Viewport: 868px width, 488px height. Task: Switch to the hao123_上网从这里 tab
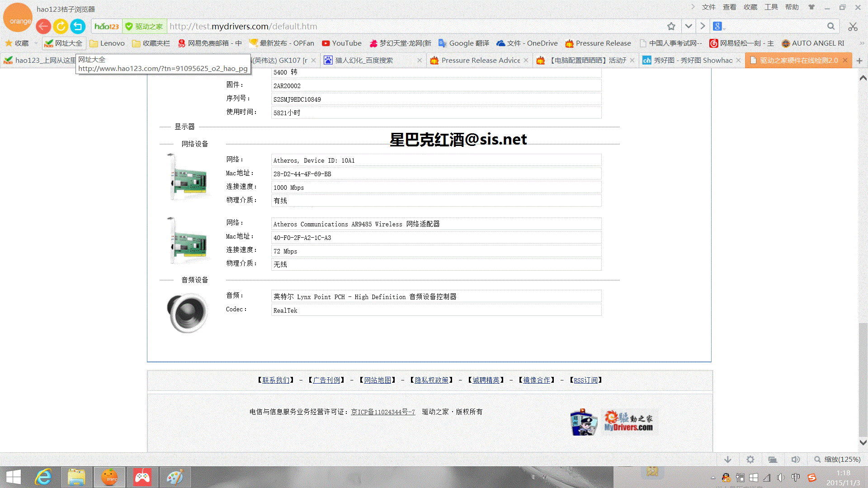coord(40,60)
